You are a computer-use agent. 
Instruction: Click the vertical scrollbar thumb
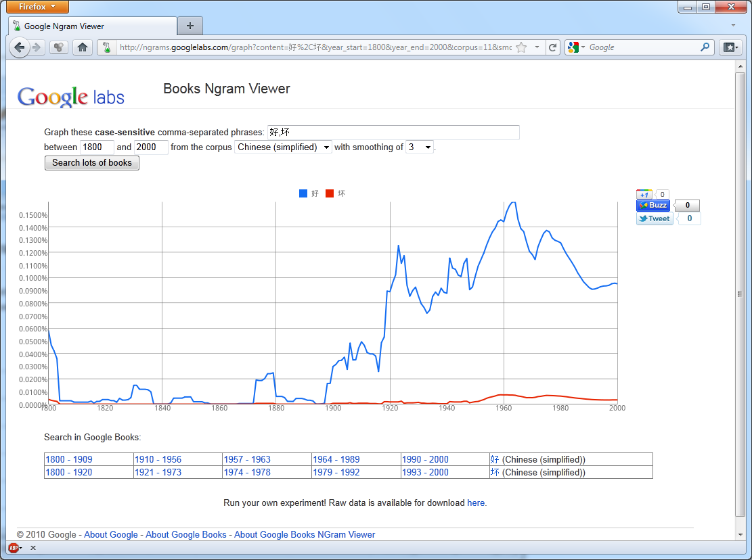[740, 294]
